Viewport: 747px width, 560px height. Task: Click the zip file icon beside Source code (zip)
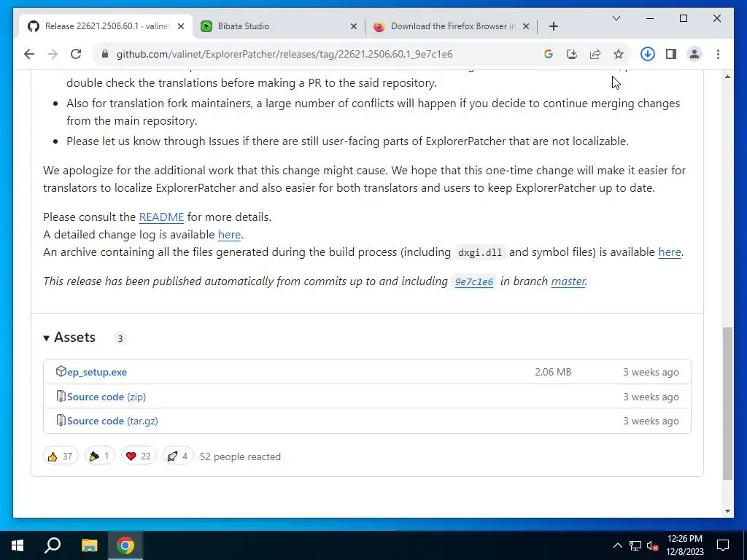pyautogui.click(x=61, y=396)
